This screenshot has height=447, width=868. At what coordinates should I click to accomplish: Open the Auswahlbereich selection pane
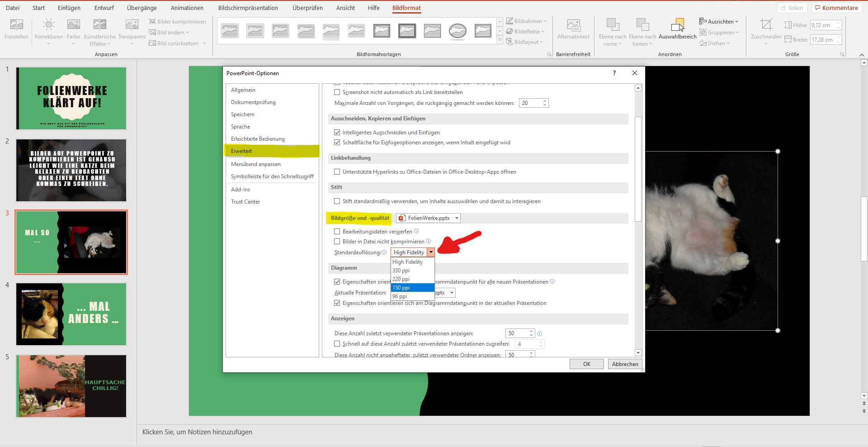(677, 29)
